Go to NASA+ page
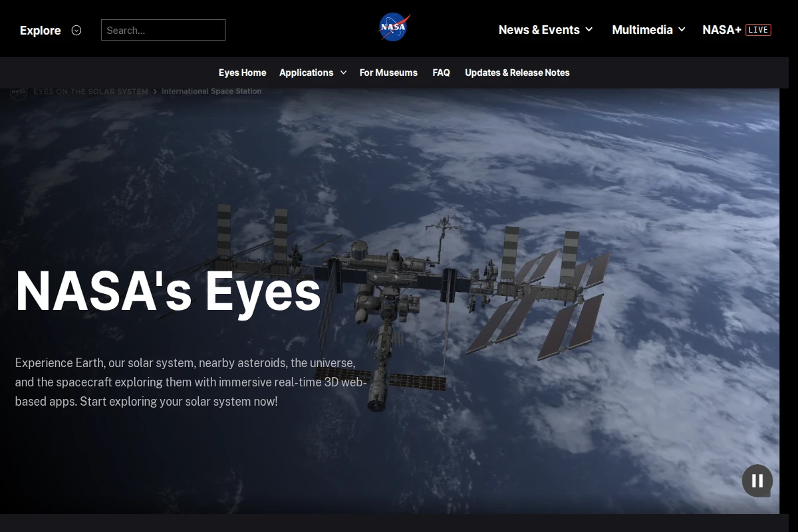The width and height of the screenshot is (798, 532). coord(722,30)
